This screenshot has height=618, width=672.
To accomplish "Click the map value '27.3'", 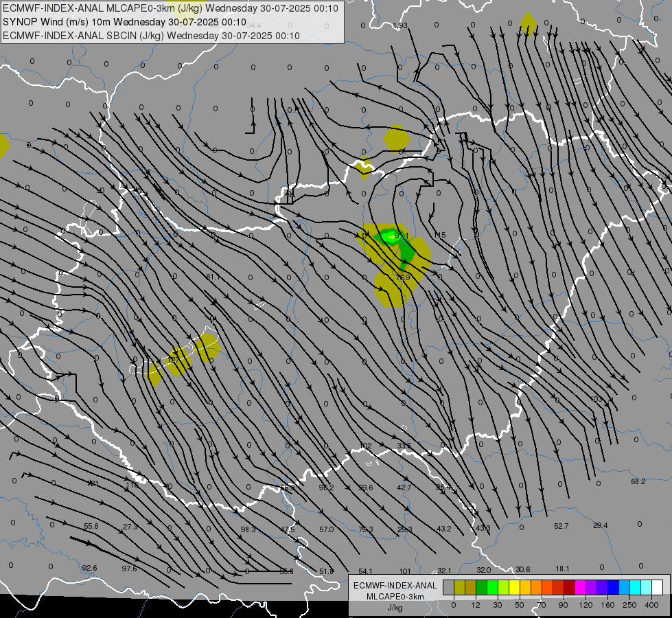I will (x=130, y=527).
